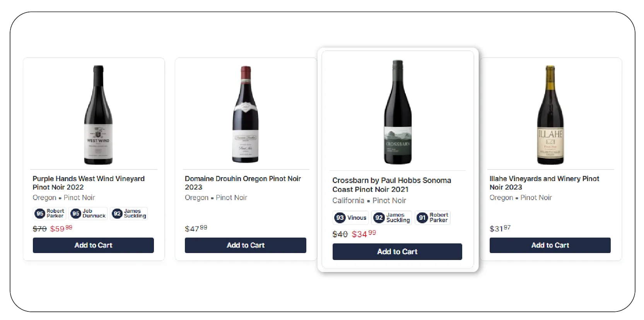Open the Domaine Drouhin Oregon Pinot Noir listing

[x=243, y=183]
